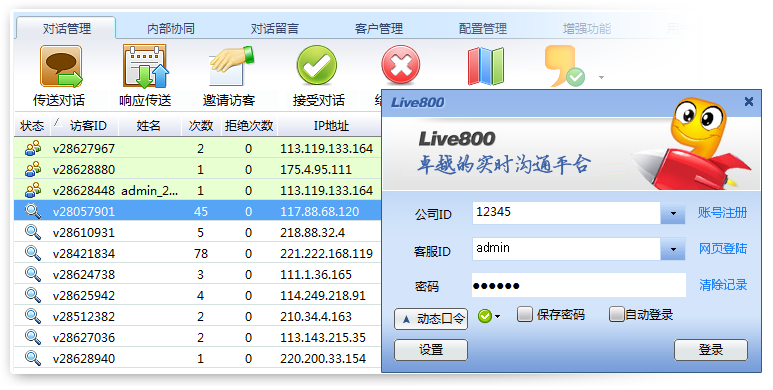Select the name cell admin_2...
The image size is (773, 390).
click(150, 190)
